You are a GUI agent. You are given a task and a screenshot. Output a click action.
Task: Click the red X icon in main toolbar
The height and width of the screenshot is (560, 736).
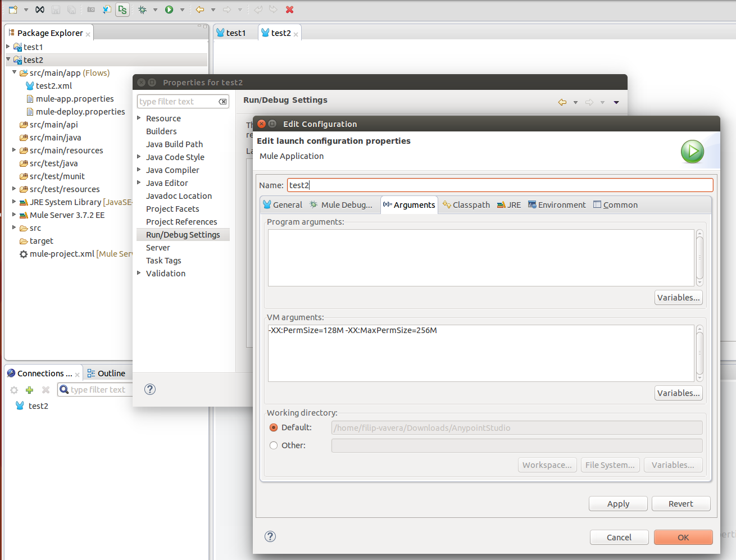click(x=290, y=10)
